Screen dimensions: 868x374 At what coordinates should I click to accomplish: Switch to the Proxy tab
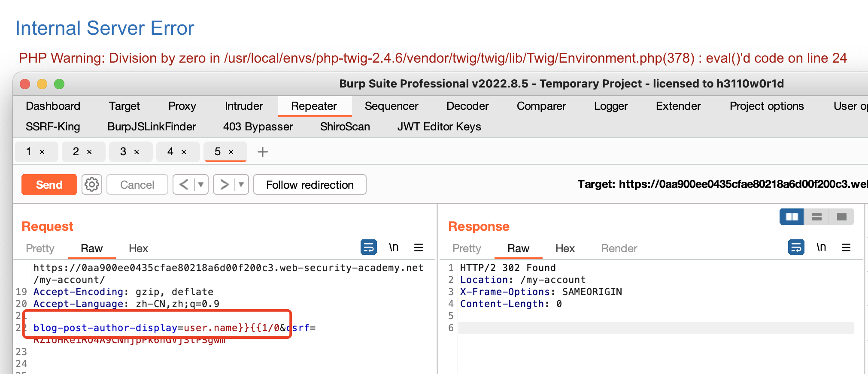pos(182,106)
